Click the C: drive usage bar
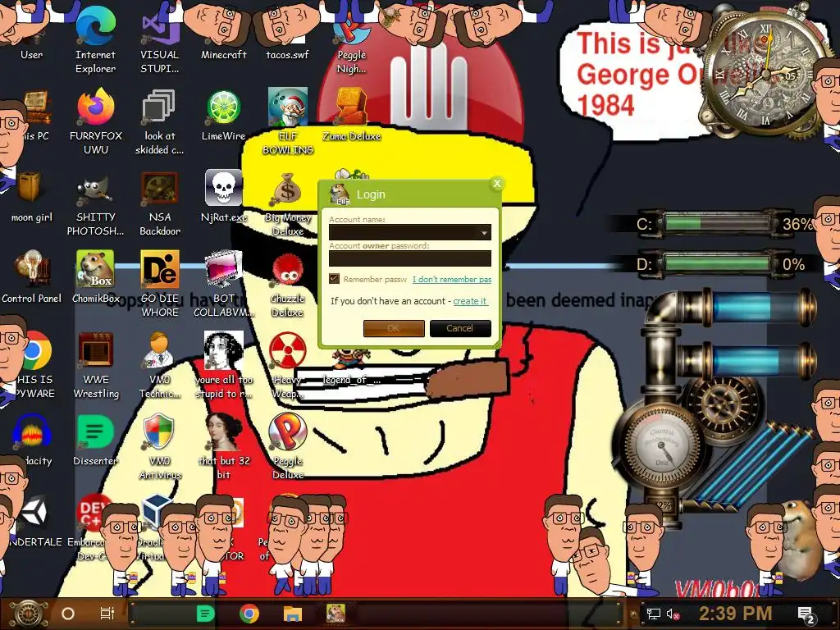The height and width of the screenshot is (630, 840). [717, 223]
